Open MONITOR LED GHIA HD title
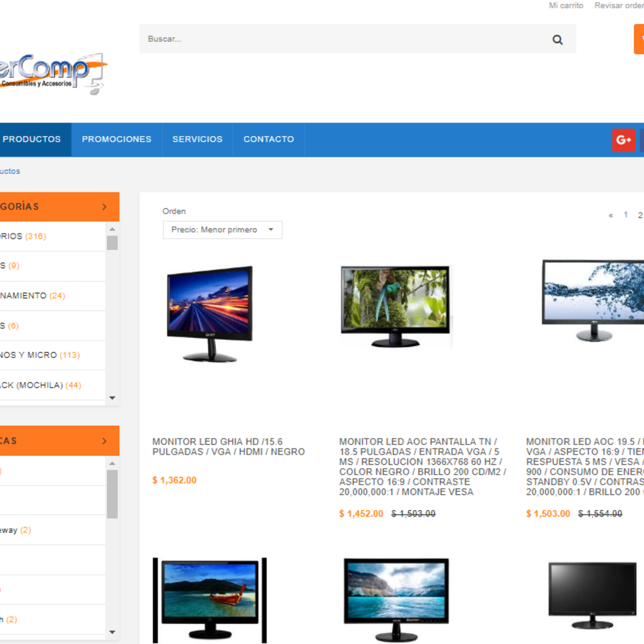The width and height of the screenshot is (644, 644). [229, 447]
